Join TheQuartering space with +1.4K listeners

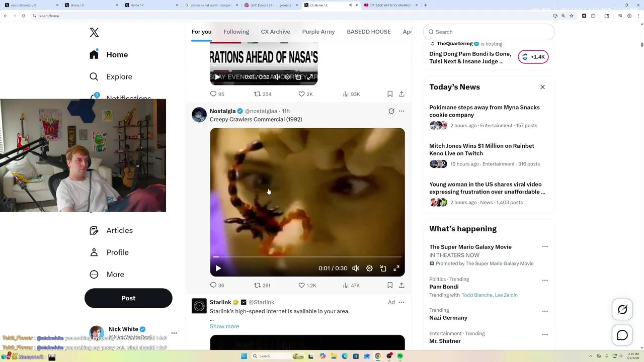tap(533, 57)
